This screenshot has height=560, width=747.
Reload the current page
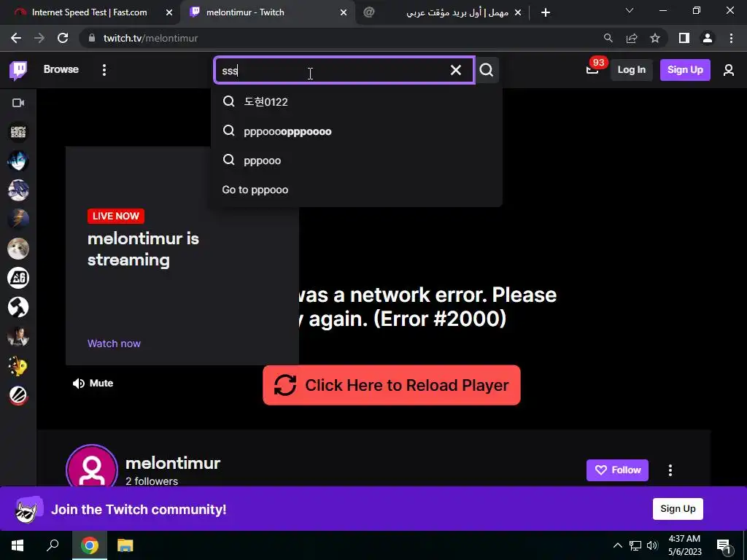[x=63, y=38]
